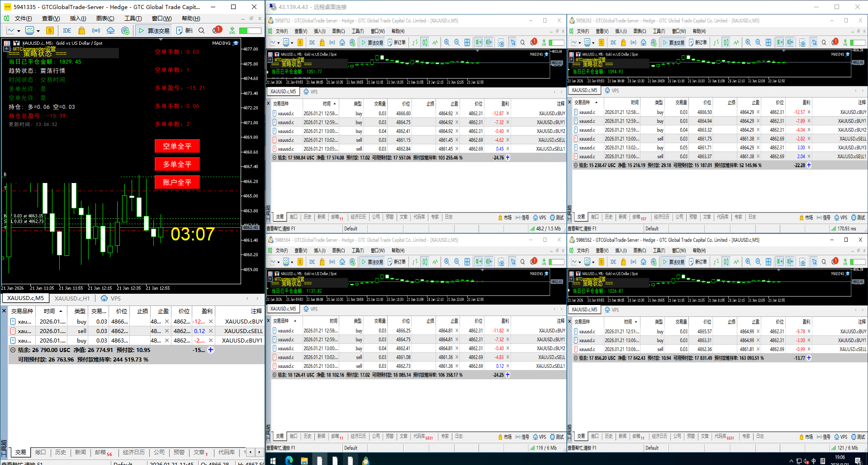Open indicators dropdown arrow in window 5958752
Image resolution: width=868 pixels, height=465 pixels.
[292, 43]
